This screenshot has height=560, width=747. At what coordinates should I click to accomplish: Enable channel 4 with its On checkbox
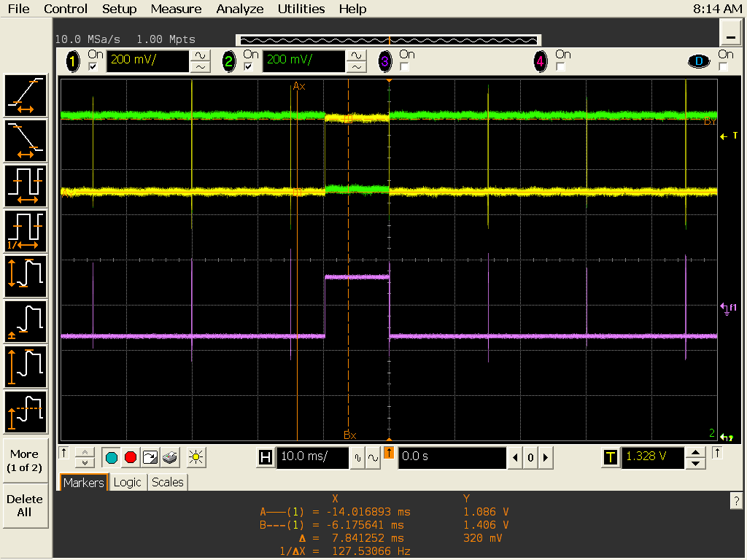click(x=560, y=66)
